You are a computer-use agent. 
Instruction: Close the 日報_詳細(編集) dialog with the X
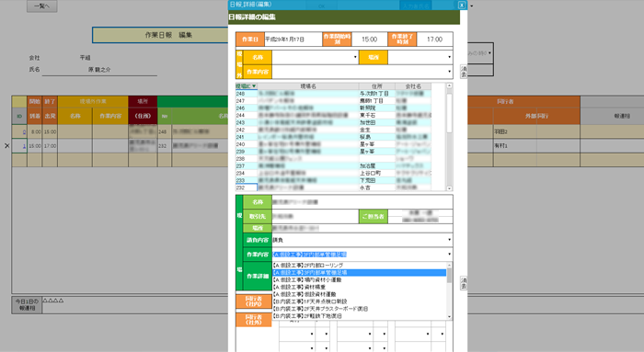pyautogui.click(x=462, y=5)
